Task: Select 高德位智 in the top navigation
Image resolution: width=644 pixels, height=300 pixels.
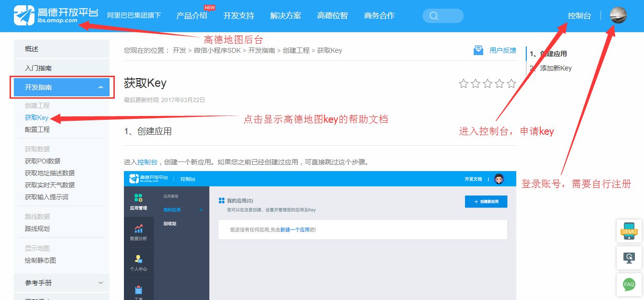Action: [333, 15]
